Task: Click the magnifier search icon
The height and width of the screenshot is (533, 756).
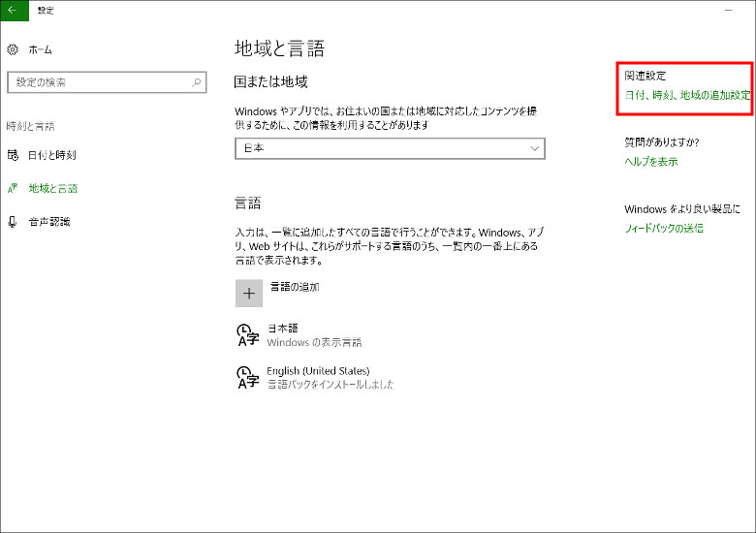Action: tap(196, 82)
